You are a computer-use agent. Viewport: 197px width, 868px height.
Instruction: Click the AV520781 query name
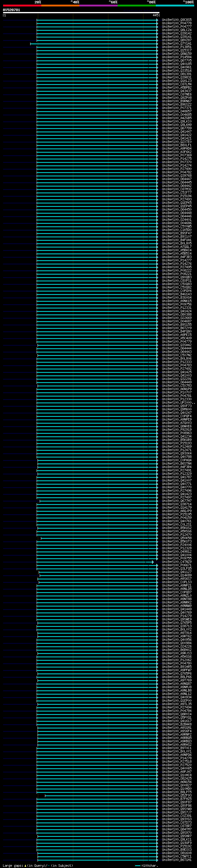pos(11,10)
